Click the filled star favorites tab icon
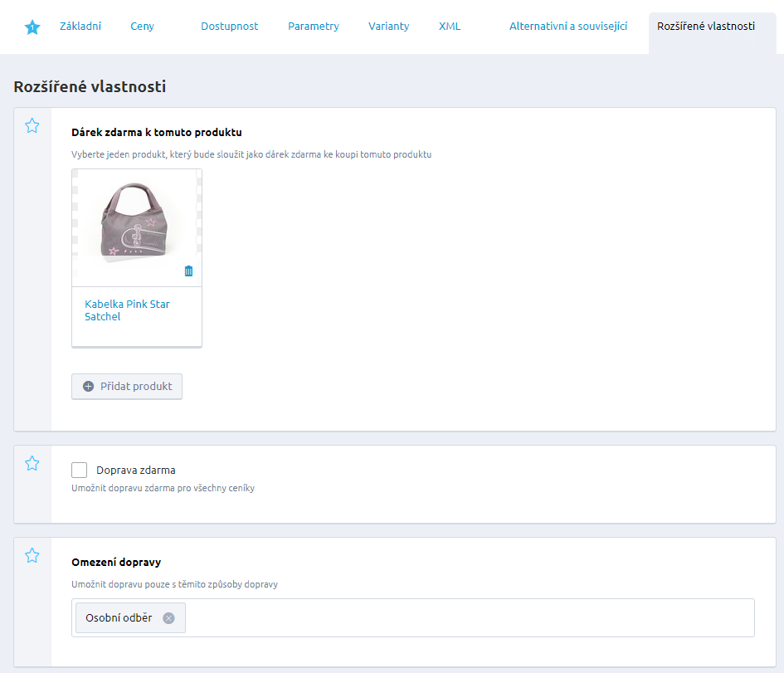Screen dimensions: 784x673 point(32,27)
